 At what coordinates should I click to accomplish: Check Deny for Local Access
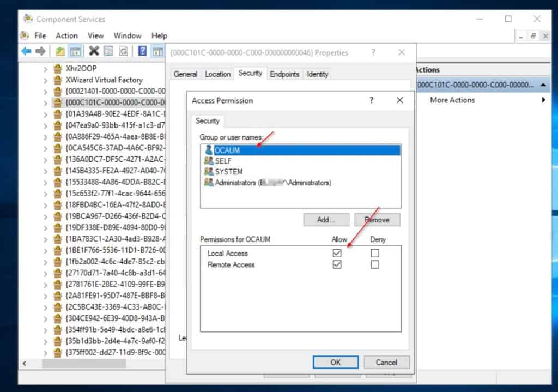pos(375,253)
